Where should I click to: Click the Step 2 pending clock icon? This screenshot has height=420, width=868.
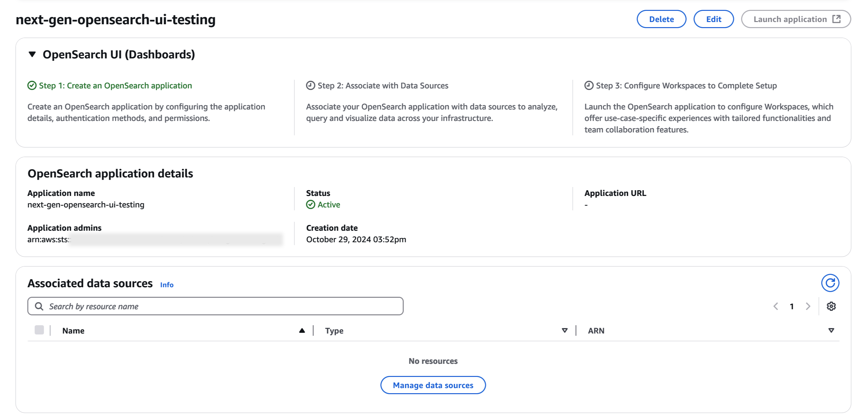(x=310, y=86)
